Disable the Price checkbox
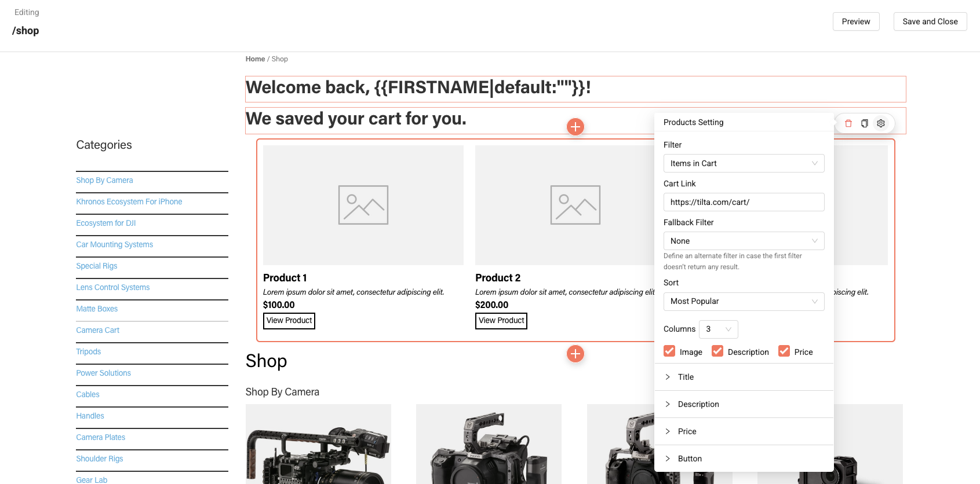 point(784,351)
